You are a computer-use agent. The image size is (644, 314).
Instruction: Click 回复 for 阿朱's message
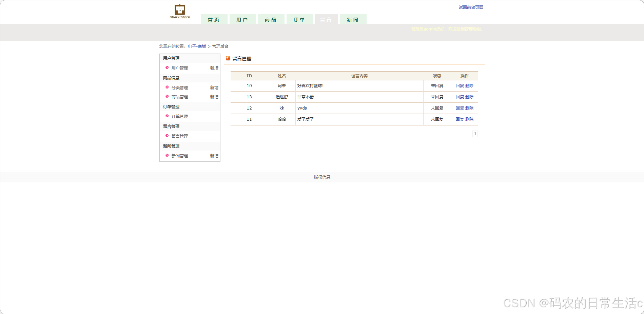click(460, 85)
